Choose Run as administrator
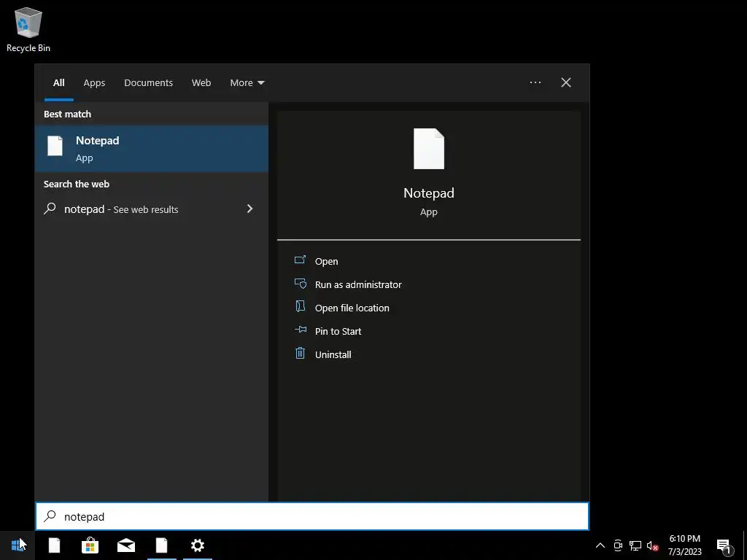The height and width of the screenshot is (560, 747). click(358, 285)
